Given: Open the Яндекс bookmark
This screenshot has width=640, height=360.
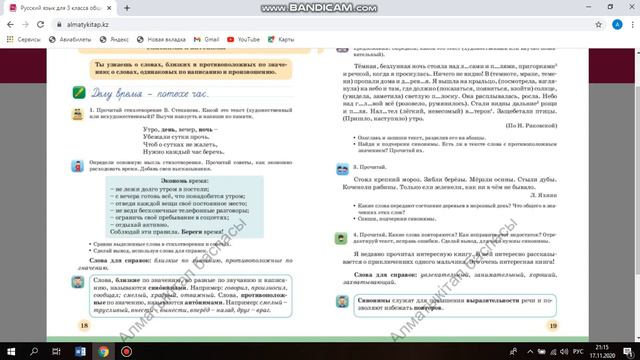Looking at the screenshot, I should point(114,40).
